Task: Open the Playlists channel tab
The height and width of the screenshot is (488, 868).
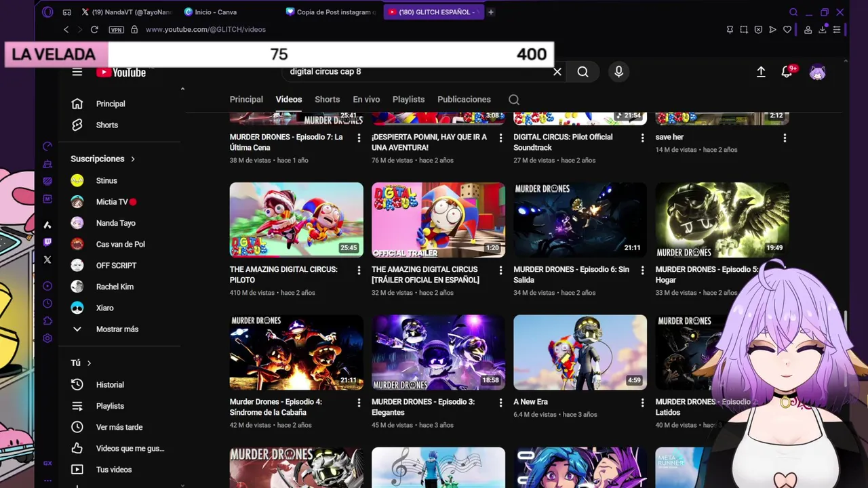Action: (x=408, y=100)
